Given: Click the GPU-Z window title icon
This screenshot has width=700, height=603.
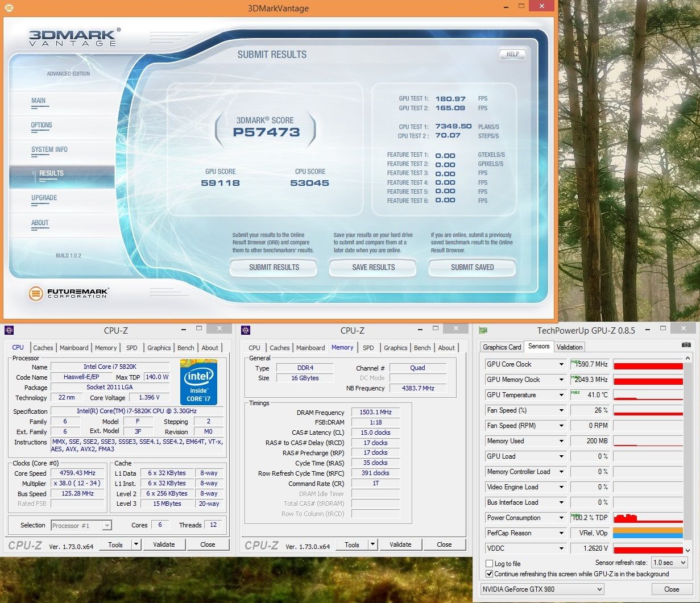Looking at the screenshot, I should [483, 330].
